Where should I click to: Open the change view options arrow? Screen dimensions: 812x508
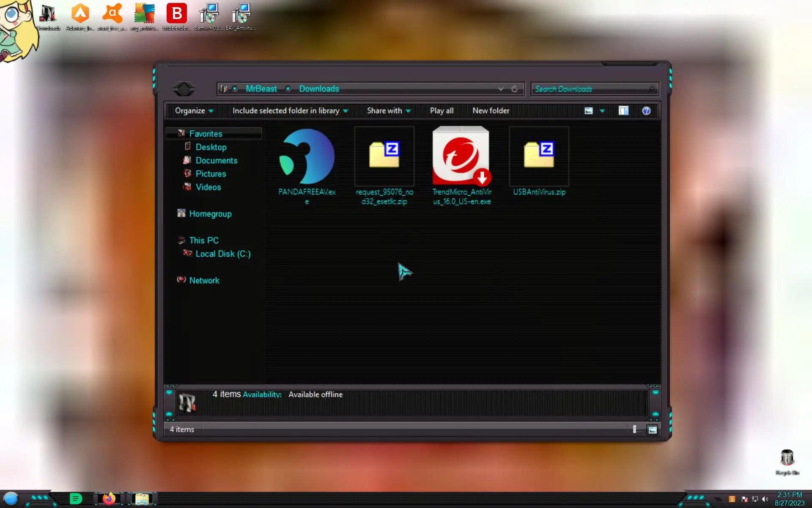602,111
